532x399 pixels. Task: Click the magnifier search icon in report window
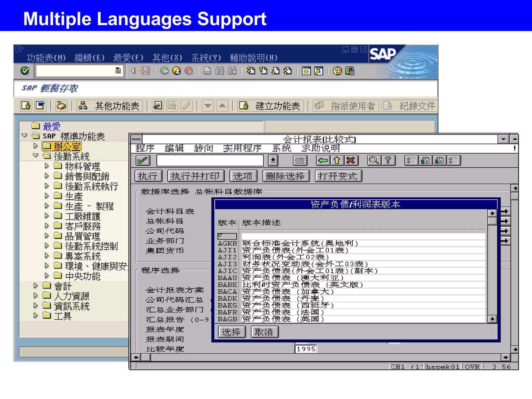pos(374,160)
